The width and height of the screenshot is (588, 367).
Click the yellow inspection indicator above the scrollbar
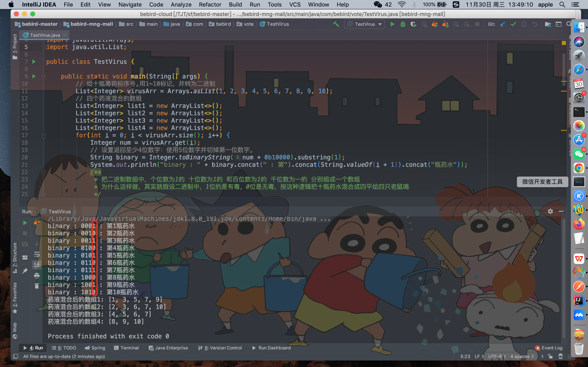click(564, 43)
